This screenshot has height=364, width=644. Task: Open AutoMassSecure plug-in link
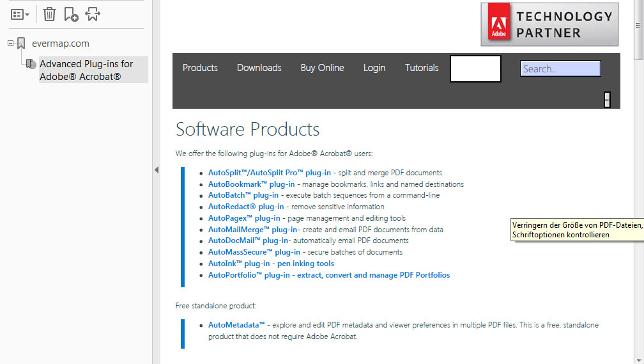click(254, 251)
